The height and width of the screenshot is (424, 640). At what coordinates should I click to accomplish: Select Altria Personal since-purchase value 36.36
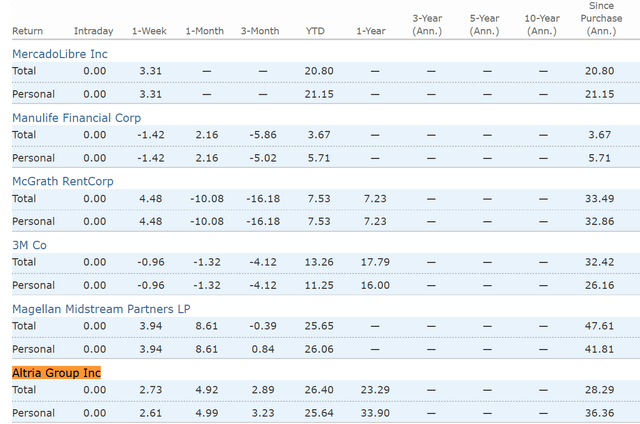pyautogui.click(x=600, y=413)
